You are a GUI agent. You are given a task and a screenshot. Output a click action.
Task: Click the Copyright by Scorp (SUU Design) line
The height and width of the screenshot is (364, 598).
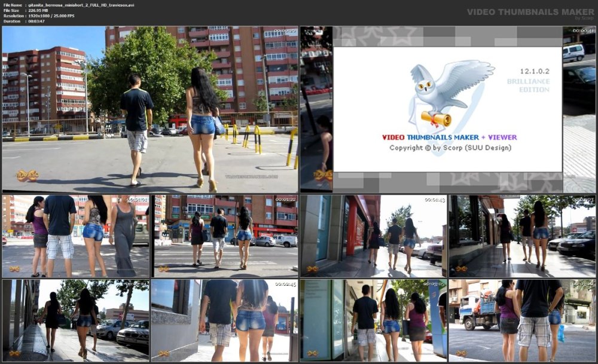coord(450,148)
